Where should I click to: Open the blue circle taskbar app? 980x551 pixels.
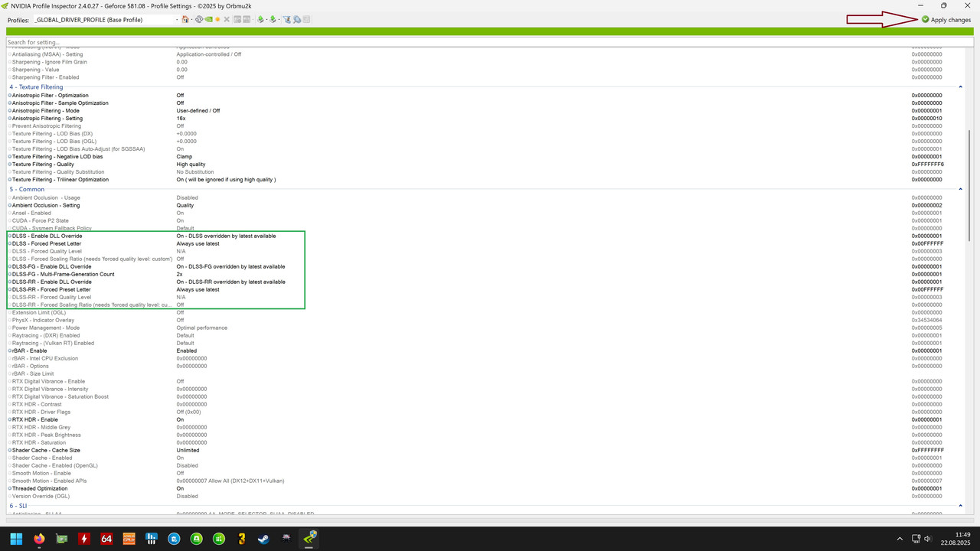click(x=174, y=539)
